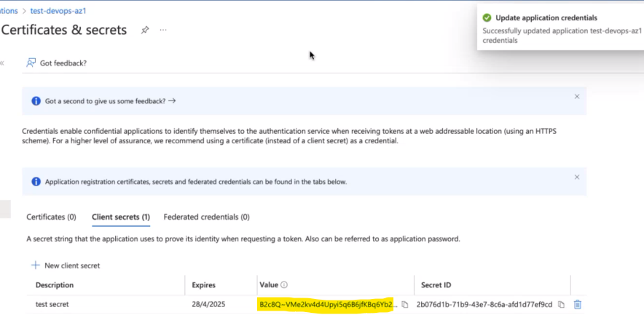
Task: Dismiss the feedback request banner
Action: pos(577,96)
